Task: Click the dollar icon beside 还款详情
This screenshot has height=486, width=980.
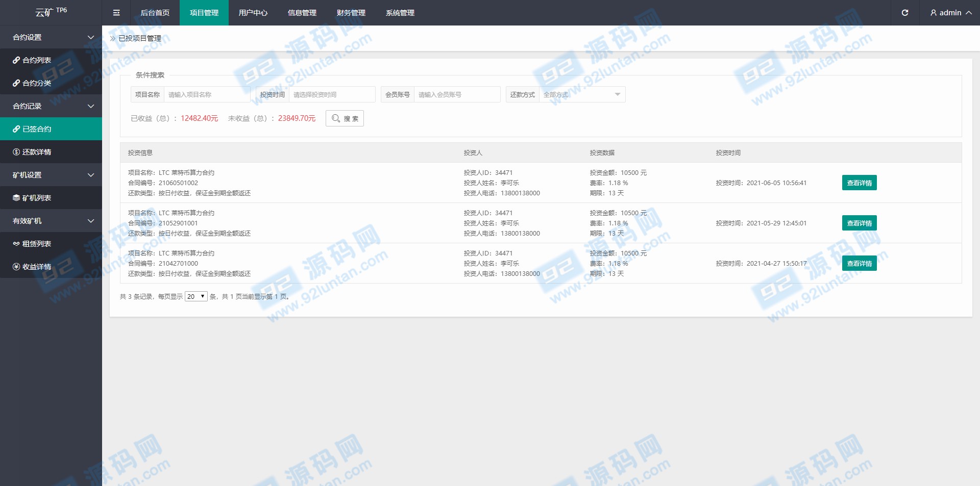Action: click(x=16, y=152)
